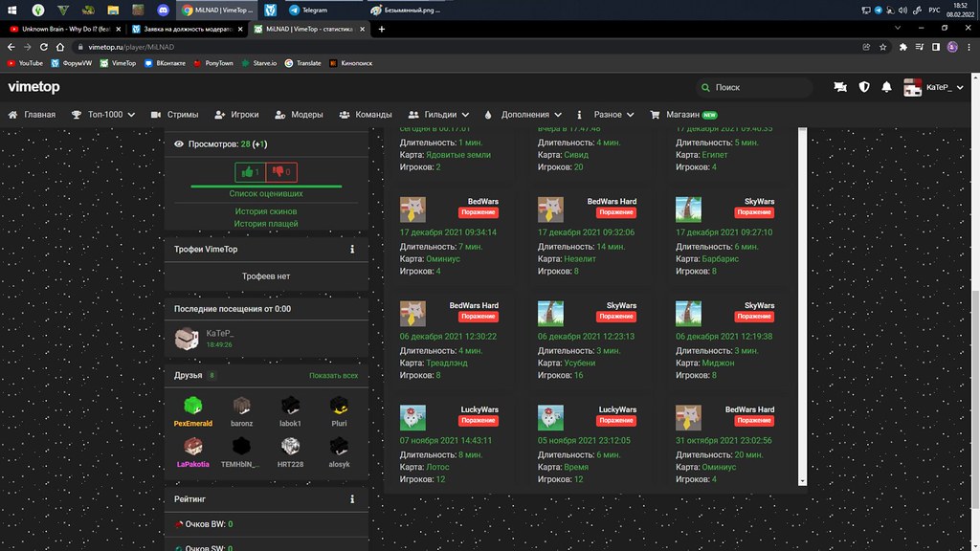
Task: Click the shield icon in header
Action: (864, 87)
